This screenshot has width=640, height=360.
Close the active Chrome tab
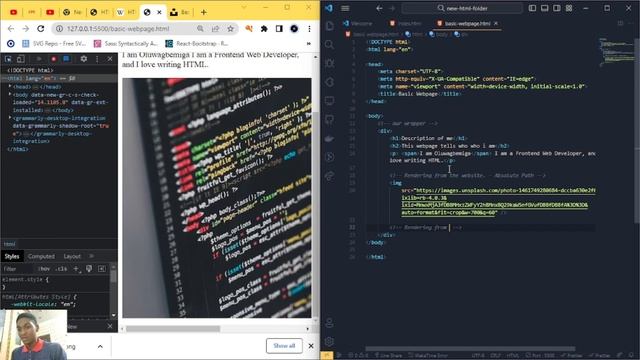[x=159, y=12]
